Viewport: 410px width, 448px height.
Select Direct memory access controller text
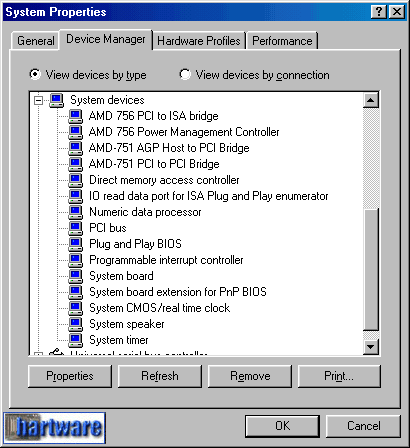164,180
